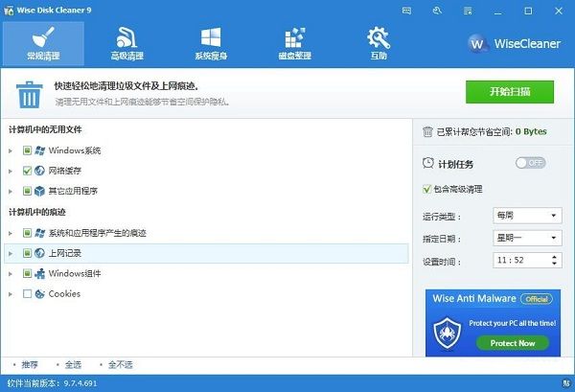Click the status bar icon at bottom right
This screenshot has height=392, width=575.
[x=566, y=383]
